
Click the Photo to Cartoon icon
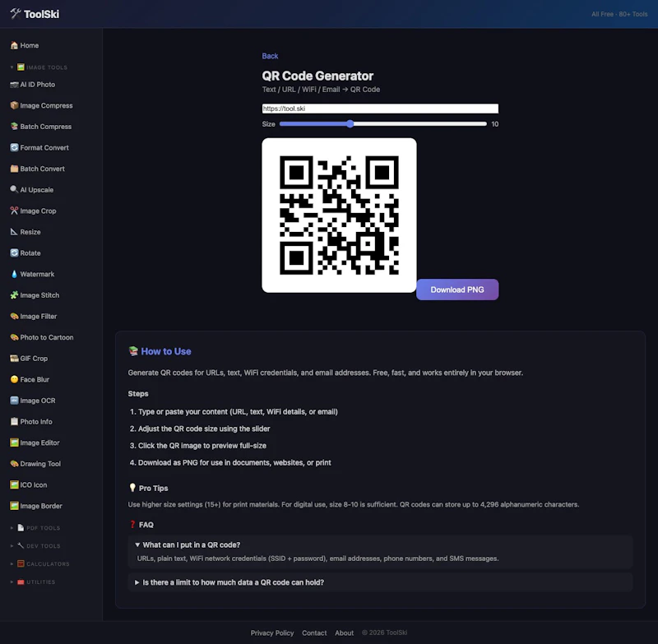click(14, 337)
